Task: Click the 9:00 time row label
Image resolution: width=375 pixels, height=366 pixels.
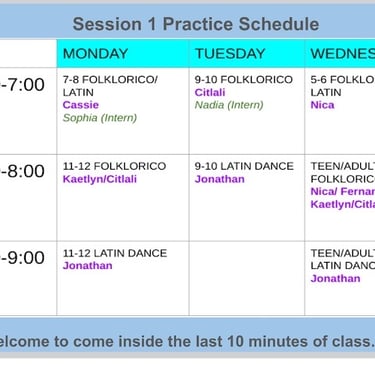Action: coord(22,258)
